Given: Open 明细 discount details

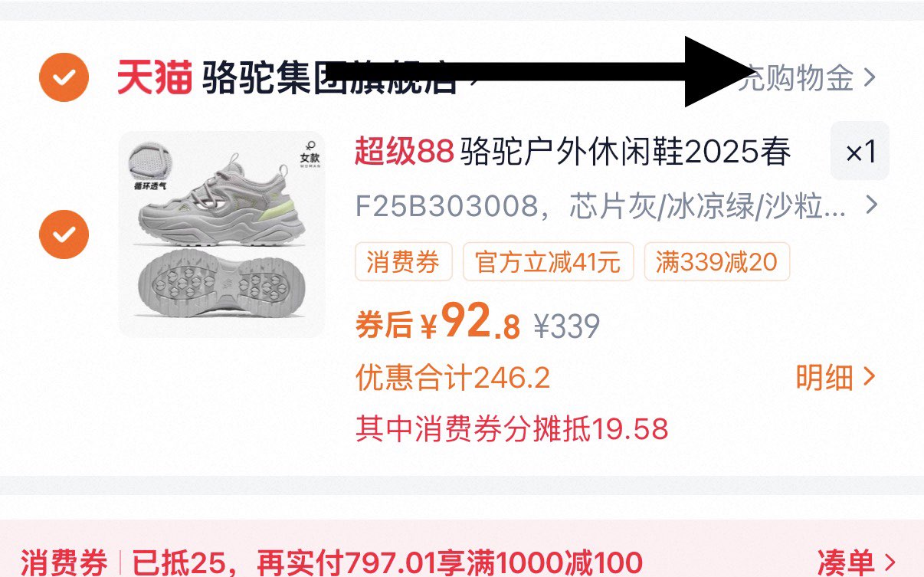Looking at the screenshot, I should [835, 377].
